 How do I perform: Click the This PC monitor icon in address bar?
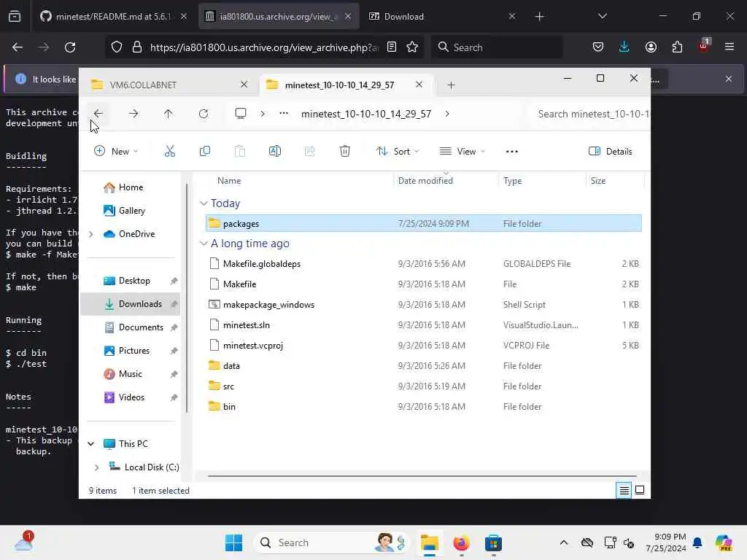(x=241, y=114)
